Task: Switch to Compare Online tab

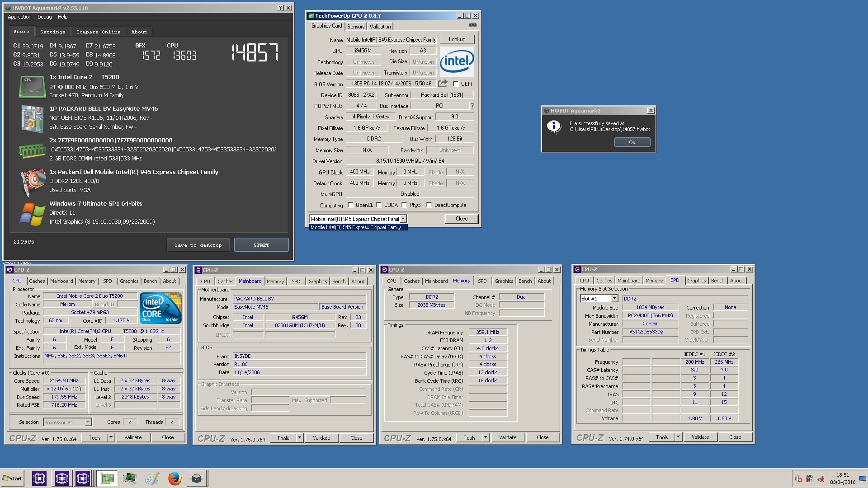Action: pyautogui.click(x=98, y=32)
